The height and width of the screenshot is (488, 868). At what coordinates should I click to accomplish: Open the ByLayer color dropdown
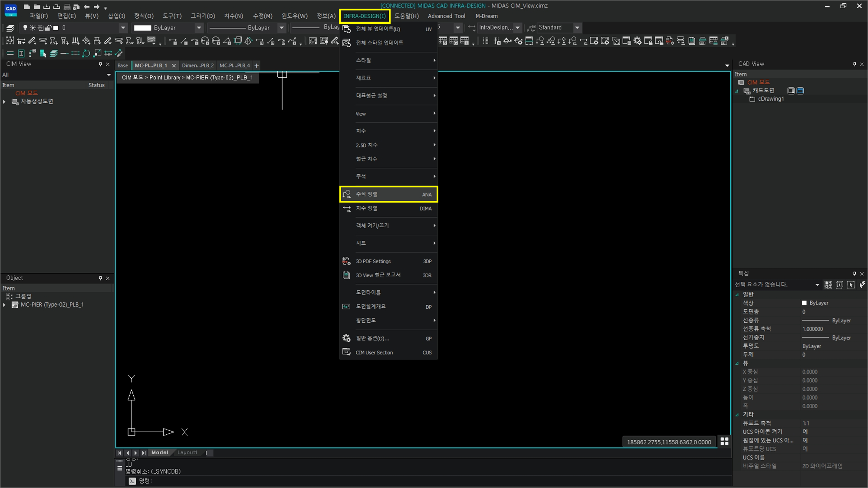pos(199,28)
